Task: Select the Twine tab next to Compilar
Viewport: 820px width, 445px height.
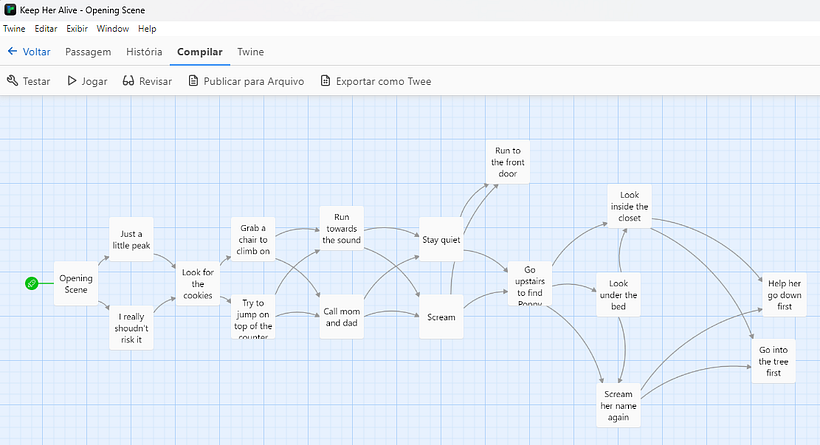Action: (250, 52)
